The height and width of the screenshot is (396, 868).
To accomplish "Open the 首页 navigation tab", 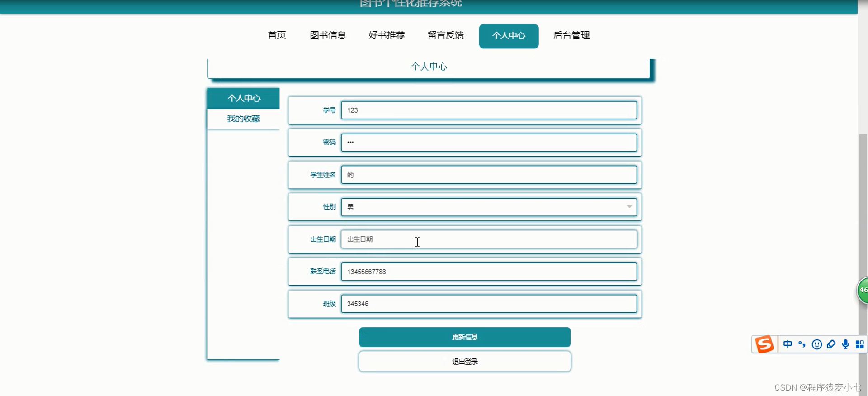I will coord(277,35).
